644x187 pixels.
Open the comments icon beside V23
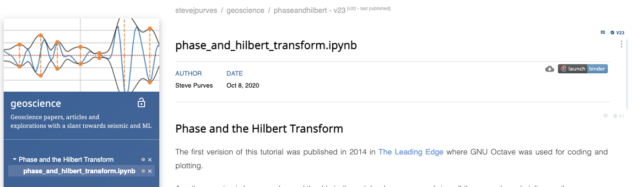(603, 33)
